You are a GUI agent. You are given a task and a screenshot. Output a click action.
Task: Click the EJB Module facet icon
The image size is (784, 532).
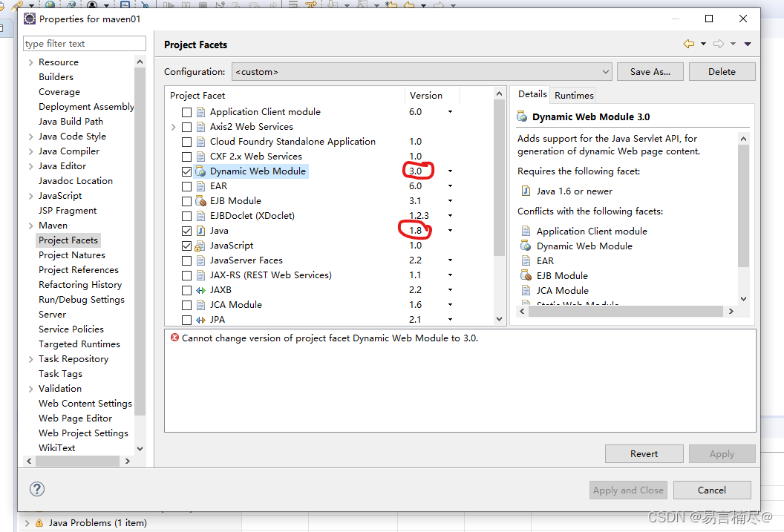pos(200,201)
